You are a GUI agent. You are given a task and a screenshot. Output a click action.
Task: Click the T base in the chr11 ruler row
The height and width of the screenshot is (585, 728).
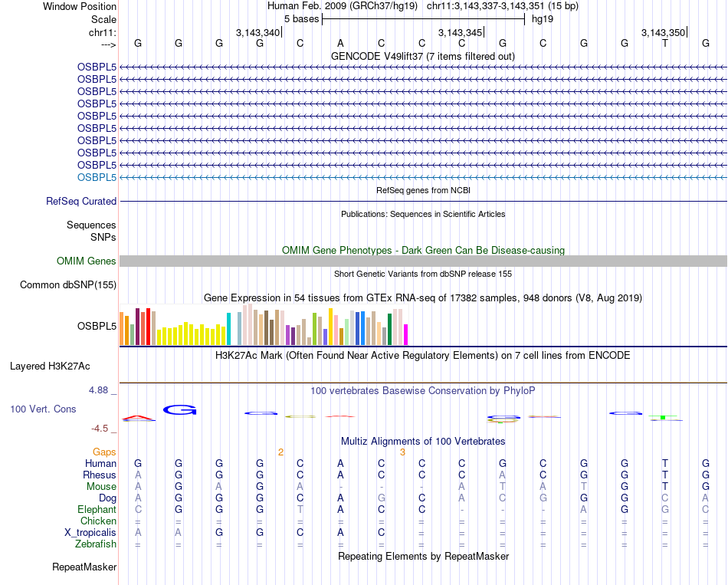[x=665, y=43]
